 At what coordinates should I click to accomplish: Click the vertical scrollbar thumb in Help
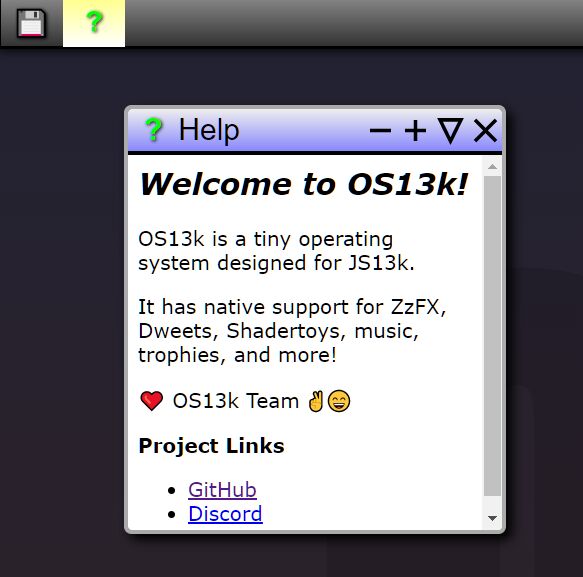tap(492, 336)
